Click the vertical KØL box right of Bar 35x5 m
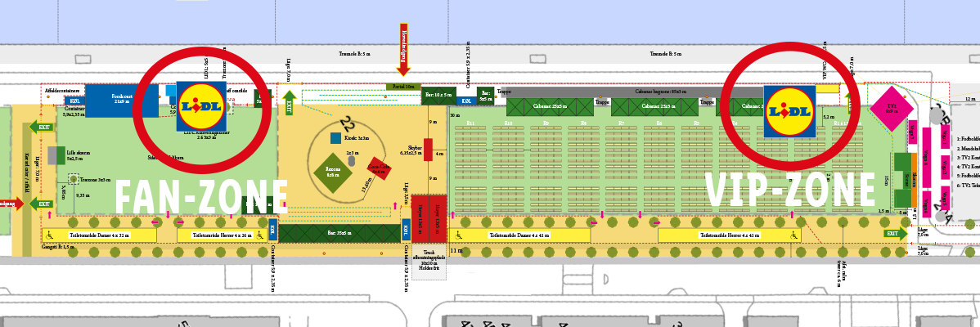The width and height of the screenshot is (980, 327). (406, 230)
